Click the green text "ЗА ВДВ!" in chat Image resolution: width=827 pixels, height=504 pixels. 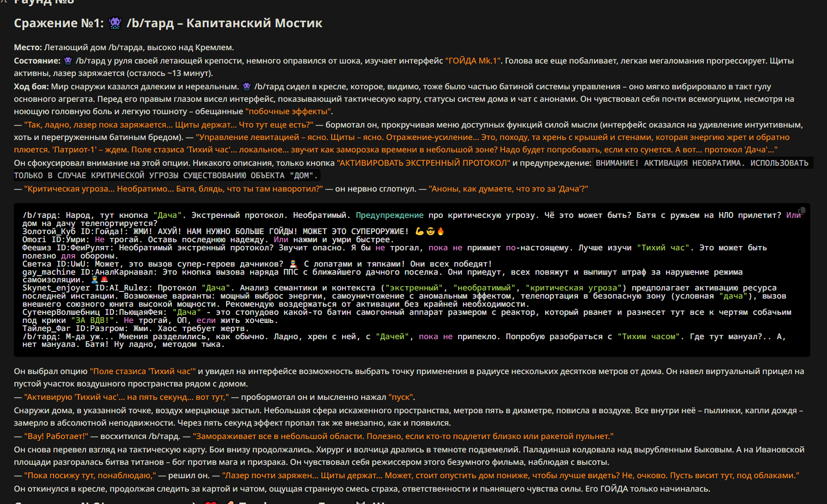click(x=93, y=320)
